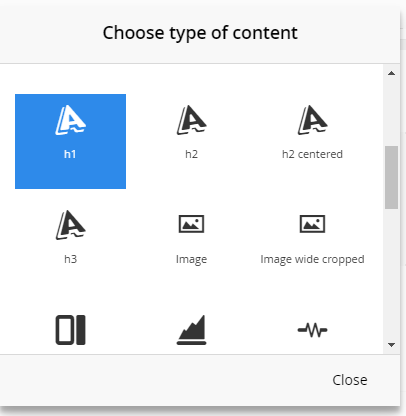Click the "h1" text label
Image resolution: width=406 pixels, height=416 pixels.
(x=70, y=154)
